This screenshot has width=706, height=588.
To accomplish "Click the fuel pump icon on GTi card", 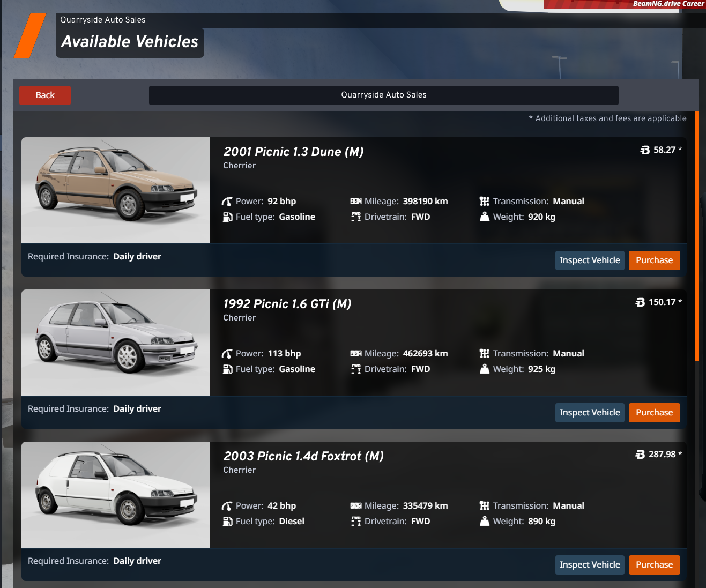I will click(227, 369).
